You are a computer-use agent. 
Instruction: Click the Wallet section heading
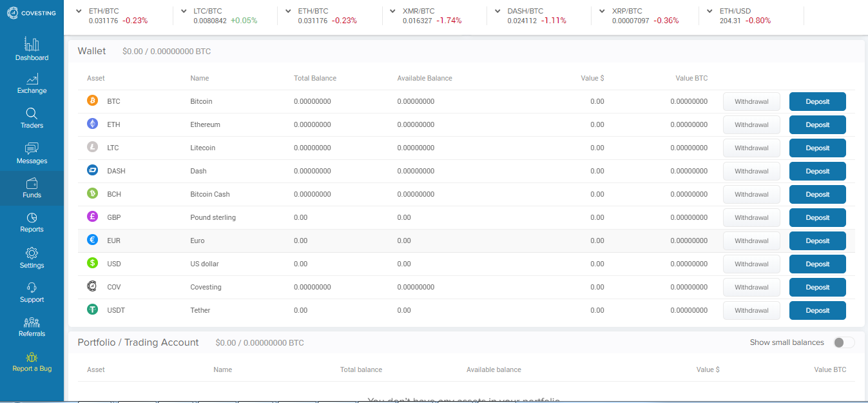click(x=92, y=51)
